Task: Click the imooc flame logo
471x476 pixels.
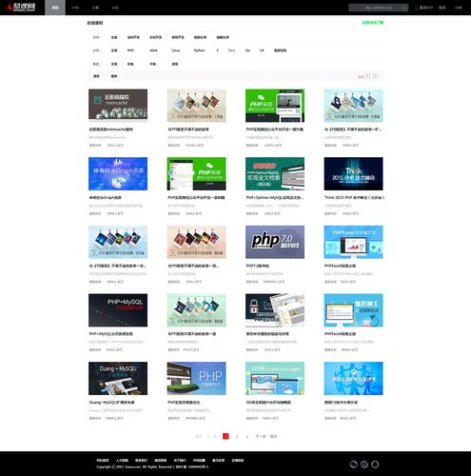Action: (21, 8)
